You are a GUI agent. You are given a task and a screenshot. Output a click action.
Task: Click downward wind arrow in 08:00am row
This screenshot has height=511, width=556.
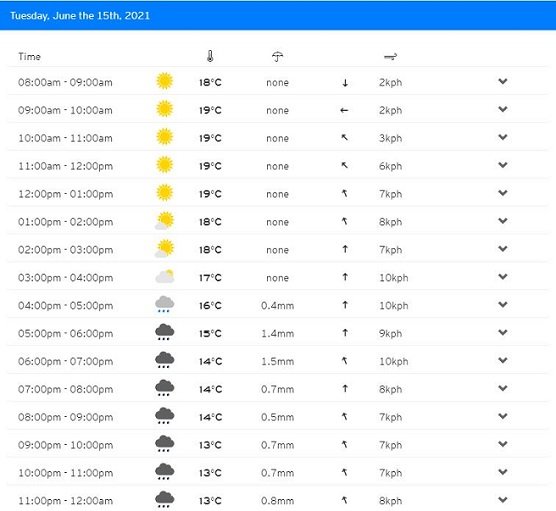click(x=345, y=83)
